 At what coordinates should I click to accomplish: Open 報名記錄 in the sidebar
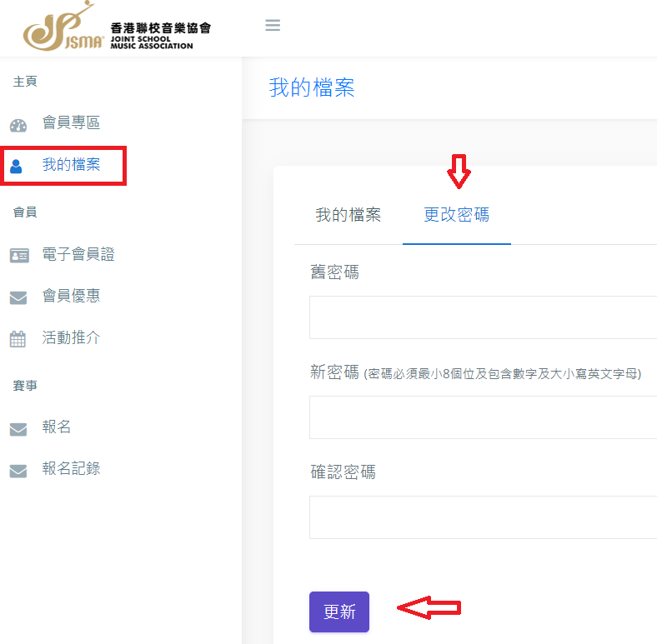click(x=71, y=468)
